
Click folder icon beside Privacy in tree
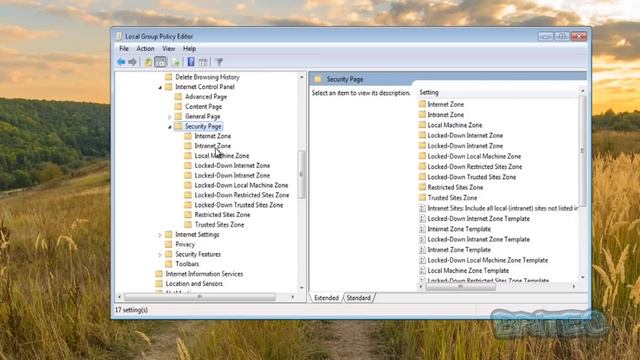169,244
